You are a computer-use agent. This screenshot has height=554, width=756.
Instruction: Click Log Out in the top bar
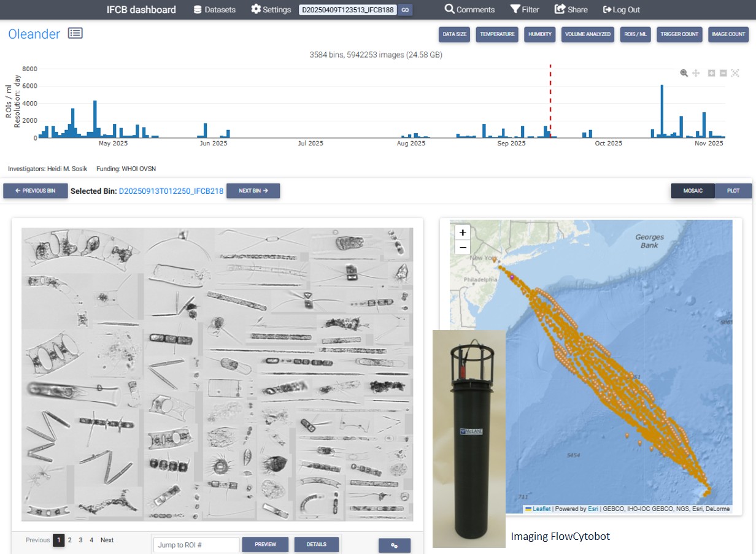tap(621, 10)
